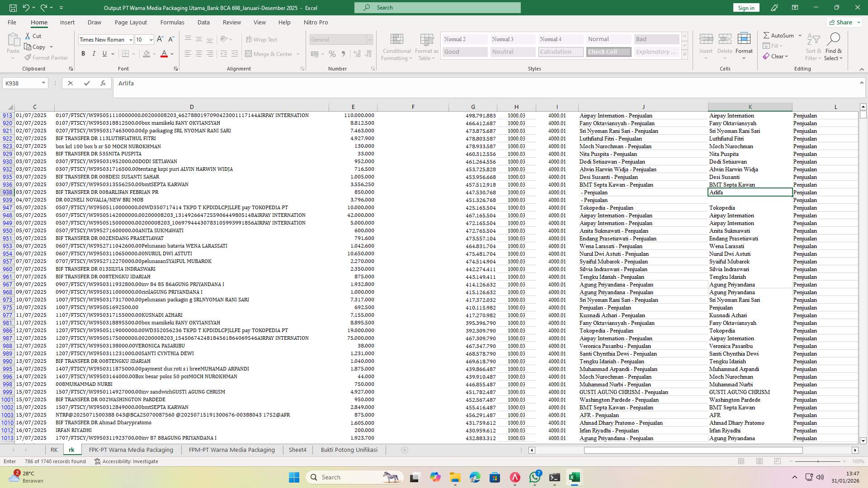The image size is (868, 488).
Task: Apply the Percent Style format
Action: pos(332,54)
